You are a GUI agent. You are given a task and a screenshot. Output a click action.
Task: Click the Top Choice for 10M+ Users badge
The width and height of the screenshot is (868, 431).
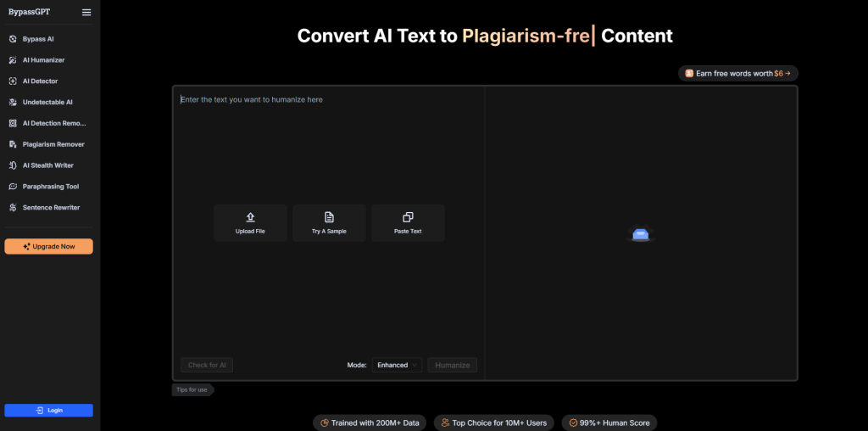pos(494,423)
